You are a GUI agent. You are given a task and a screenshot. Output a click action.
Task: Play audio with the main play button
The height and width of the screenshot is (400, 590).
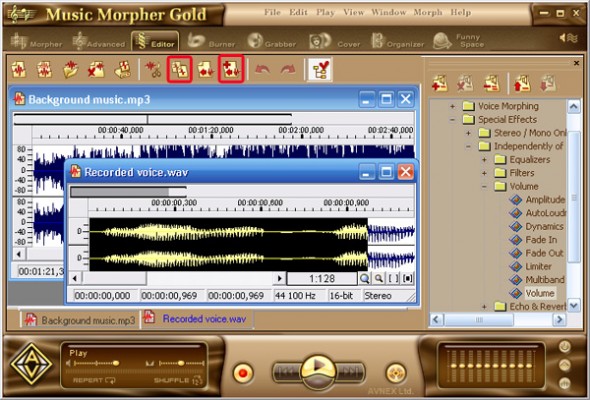[x=318, y=370]
